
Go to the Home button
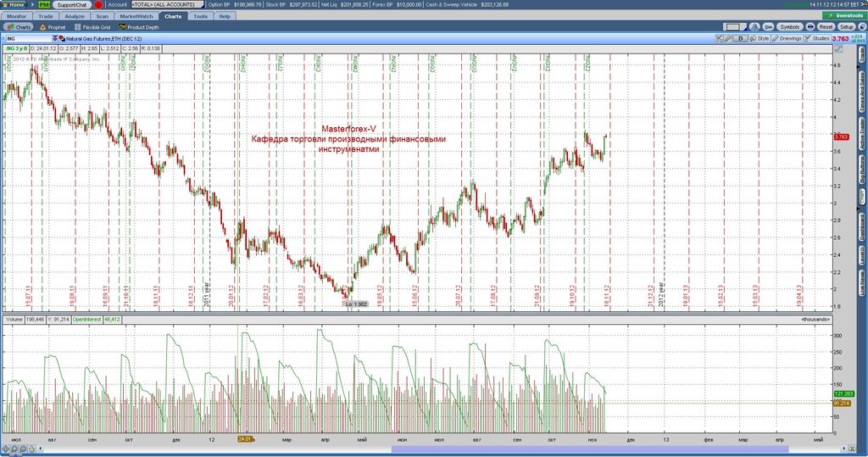[14, 4]
